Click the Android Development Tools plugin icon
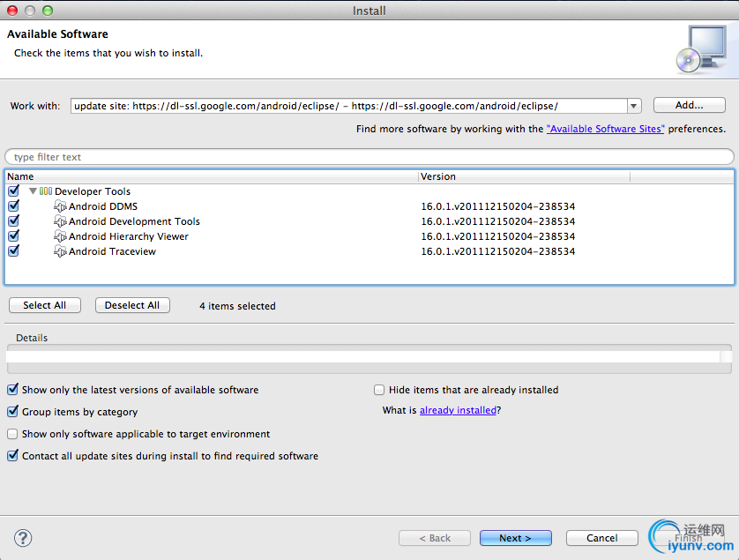Viewport: 739px width, 560px height. point(60,221)
